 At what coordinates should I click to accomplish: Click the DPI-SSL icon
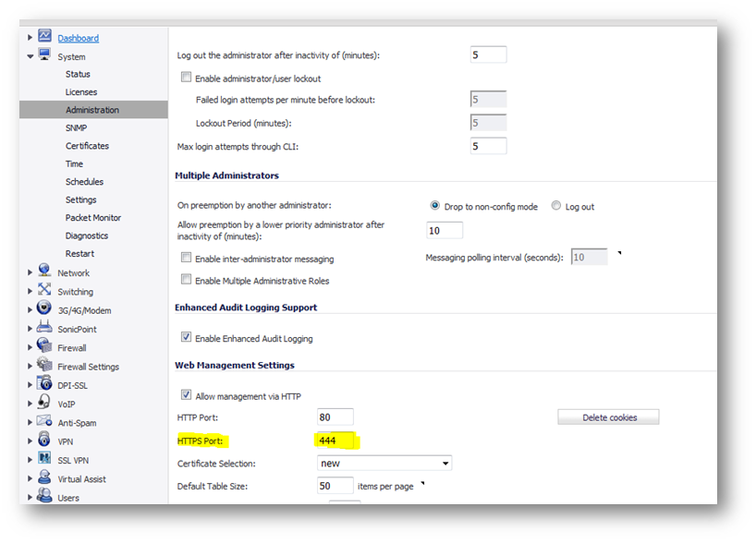[44, 383]
